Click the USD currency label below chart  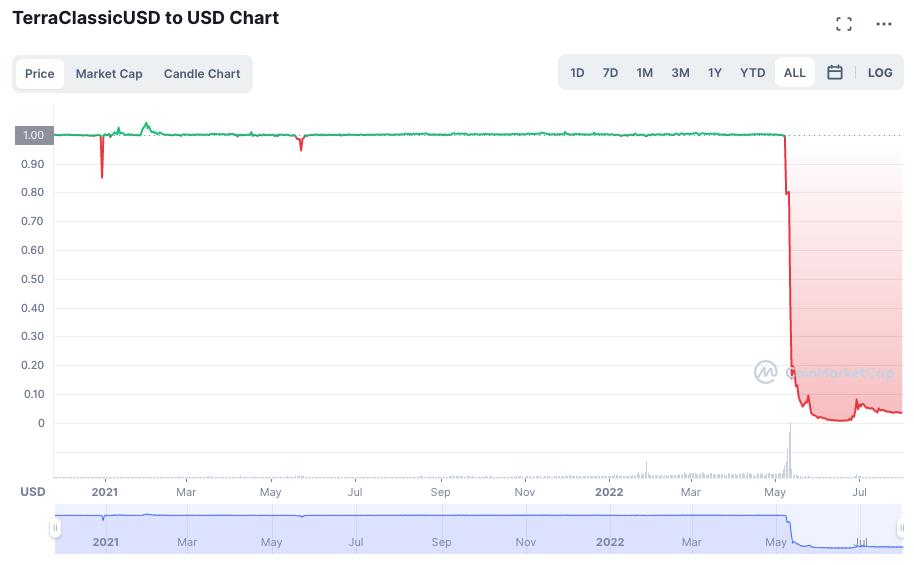tap(33, 492)
